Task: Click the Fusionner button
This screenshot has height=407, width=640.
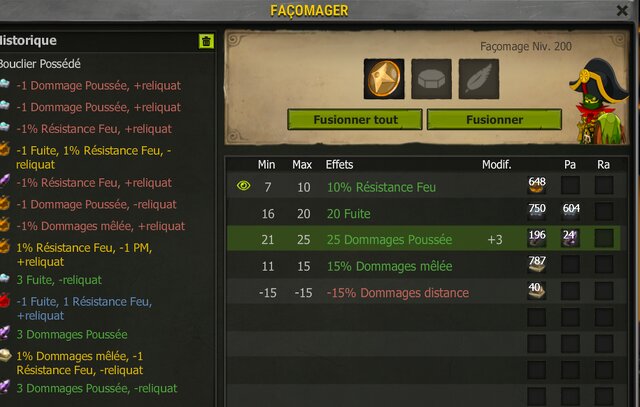Action: click(x=494, y=120)
